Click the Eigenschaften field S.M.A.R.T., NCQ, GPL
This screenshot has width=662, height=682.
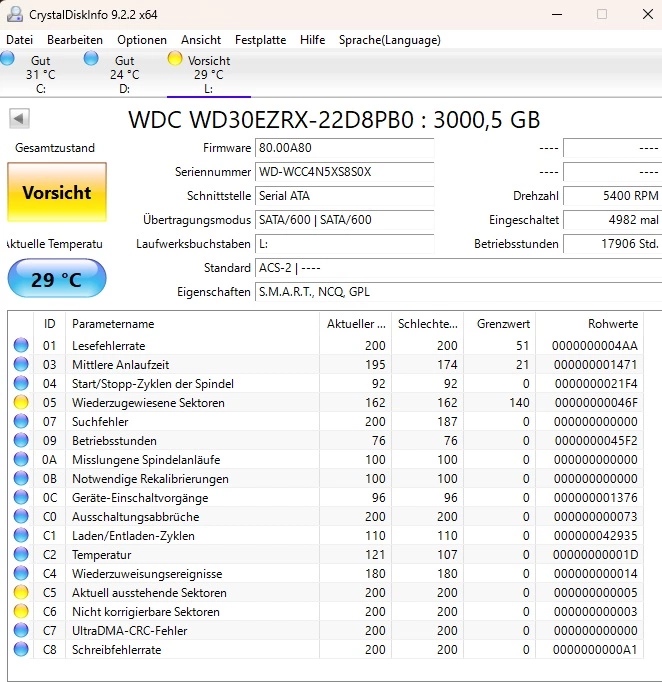(x=458, y=292)
